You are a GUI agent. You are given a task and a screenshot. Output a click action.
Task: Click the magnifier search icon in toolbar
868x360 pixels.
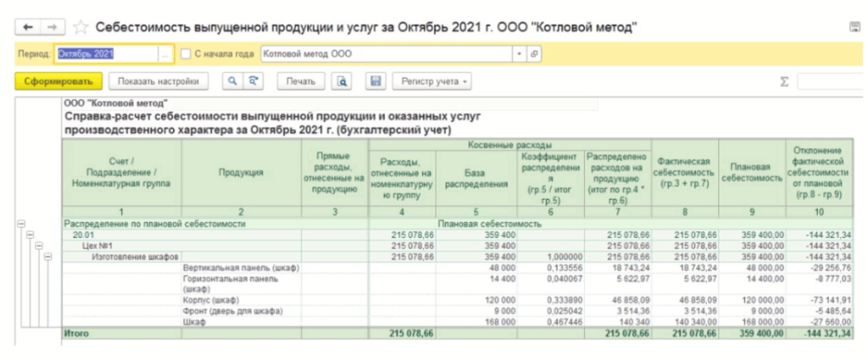click(x=231, y=81)
